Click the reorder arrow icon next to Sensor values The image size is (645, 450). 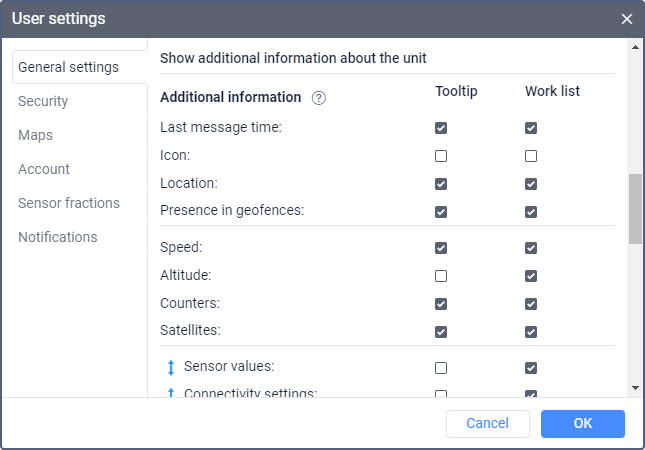click(x=170, y=367)
